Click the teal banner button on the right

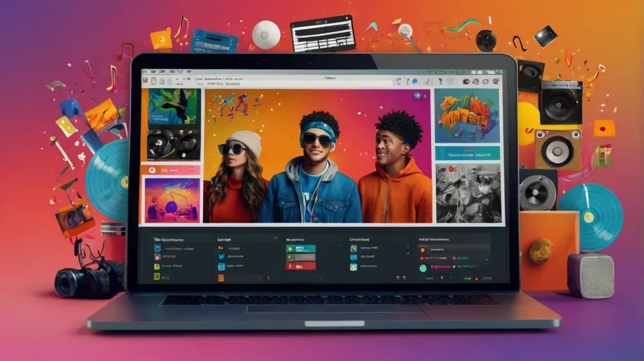(467, 153)
